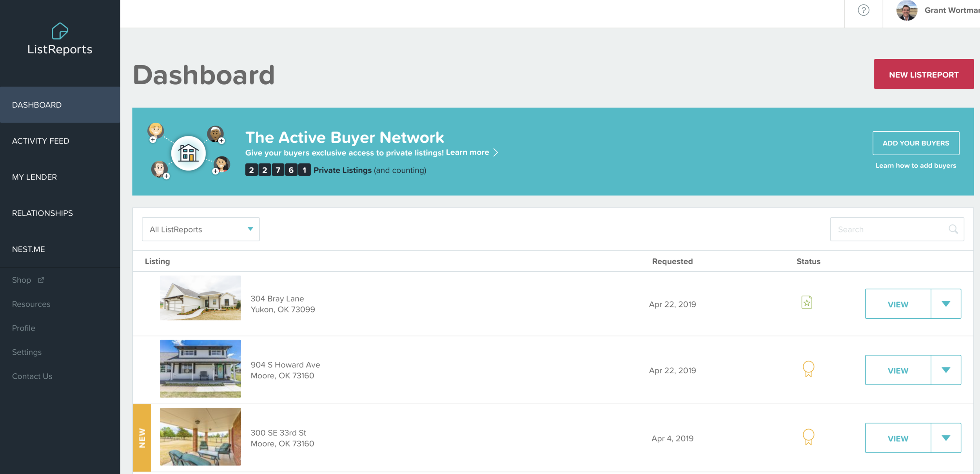Open Resources in the sidebar
Image resolution: width=980 pixels, height=474 pixels.
[31, 304]
